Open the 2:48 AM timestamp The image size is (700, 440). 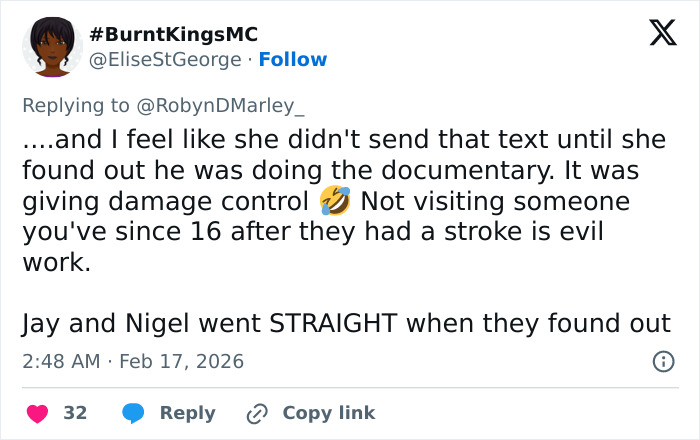point(61,361)
